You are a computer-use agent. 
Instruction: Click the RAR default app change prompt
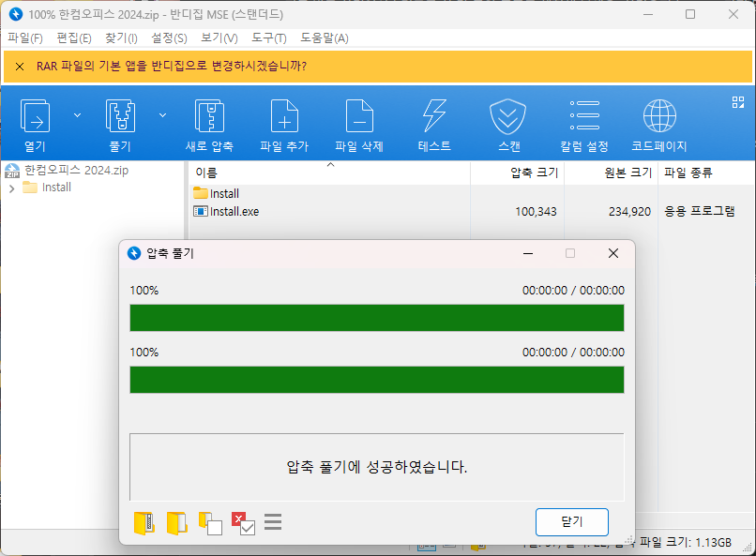tap(171, 66)
